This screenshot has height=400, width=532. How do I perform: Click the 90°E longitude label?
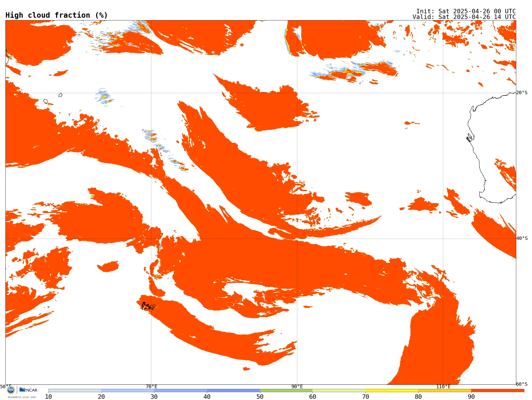click(x=297, y=387)
